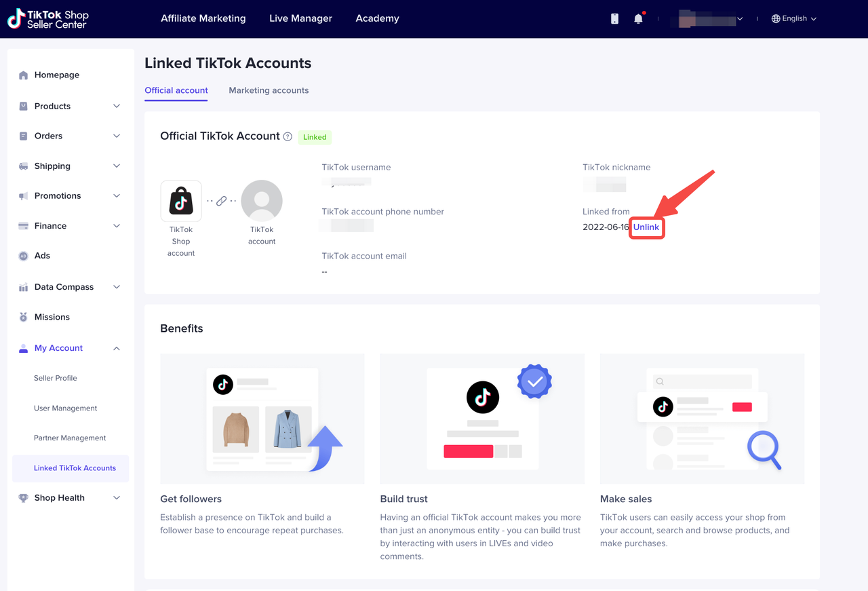This screenshot has width=868, height=591.
Task: Expand the Promotions menu chevron
Action: (x=117, y=196)
